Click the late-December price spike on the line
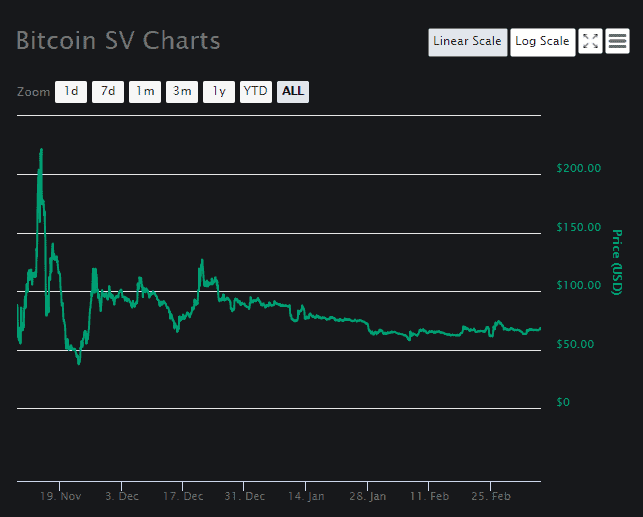 click(202, 261)
